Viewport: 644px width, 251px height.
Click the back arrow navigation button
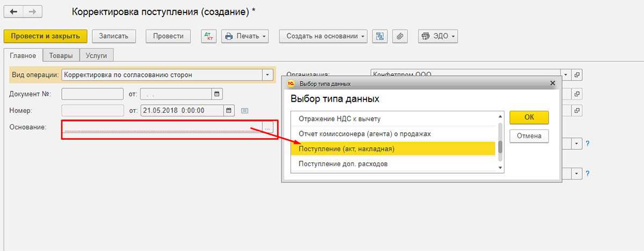click(x=13, y=11)
